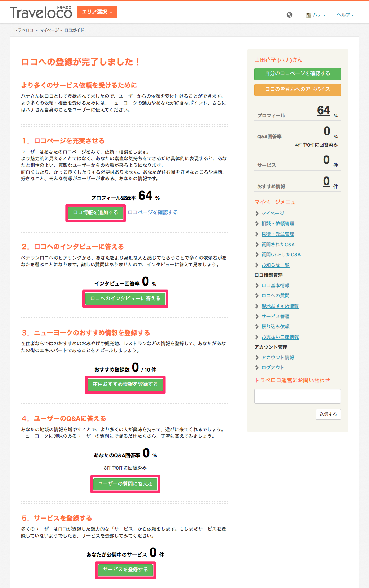Click ロコの皆さんへのアドバイス button
369x588 pixels.
298,90
